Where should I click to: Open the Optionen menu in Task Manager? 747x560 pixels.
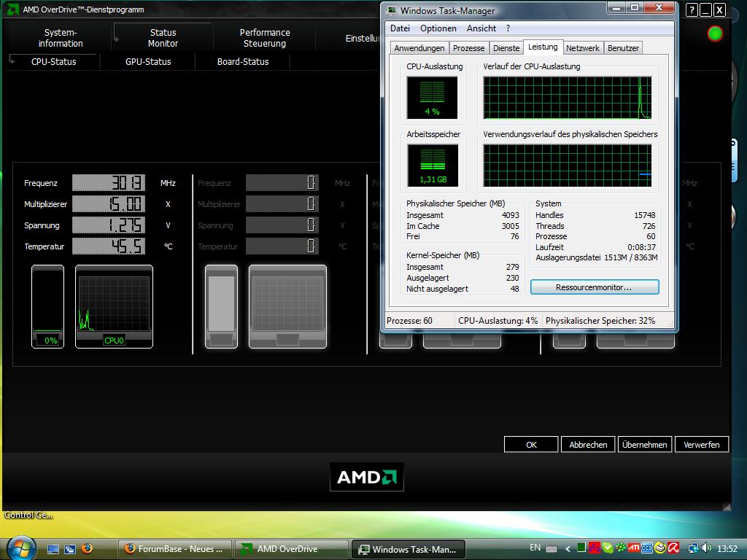(x=438, y=28)
